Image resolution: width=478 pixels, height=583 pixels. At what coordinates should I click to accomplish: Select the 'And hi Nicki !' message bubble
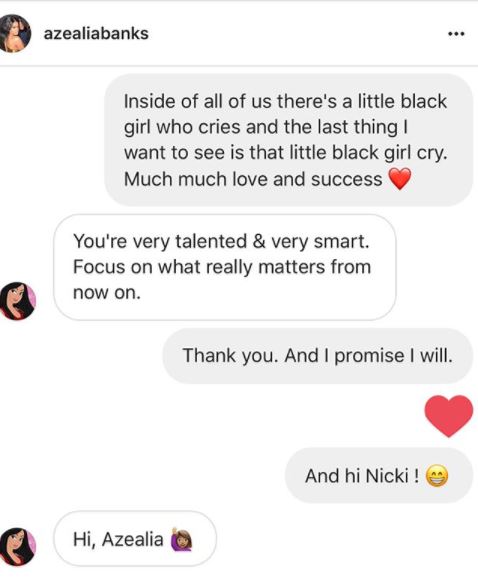tap(379, 476)
